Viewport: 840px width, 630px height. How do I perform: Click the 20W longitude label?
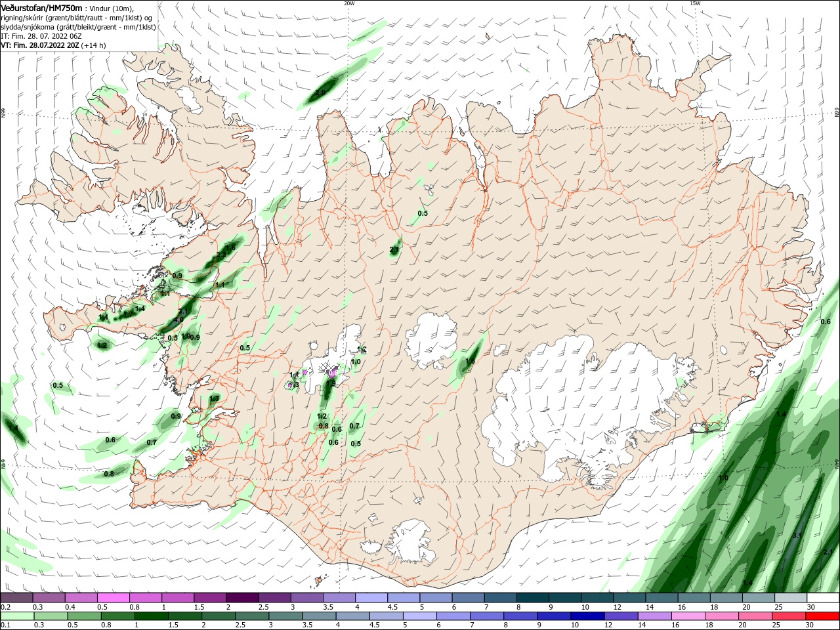tap(349, 3)
